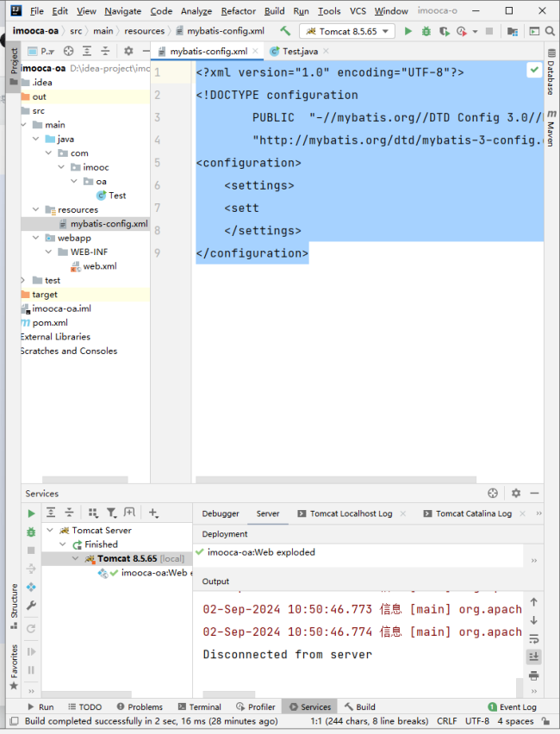Run with coverage icon in toolbar
Screen dimensions: 560x734
click(x=444, y=31)
